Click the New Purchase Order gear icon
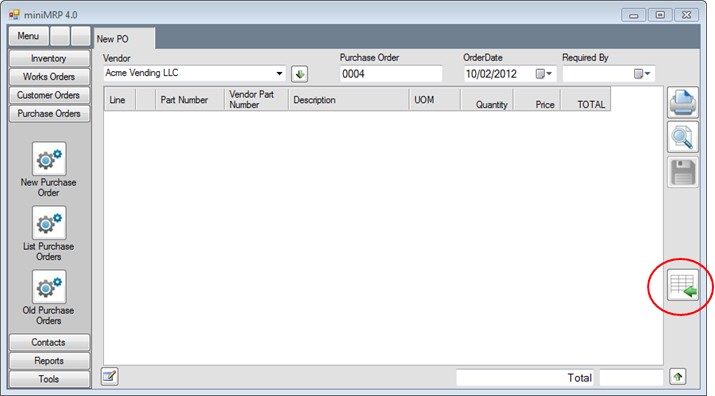Image resolution: width=715 pixels, height=396 pixels. click(49, 159)
